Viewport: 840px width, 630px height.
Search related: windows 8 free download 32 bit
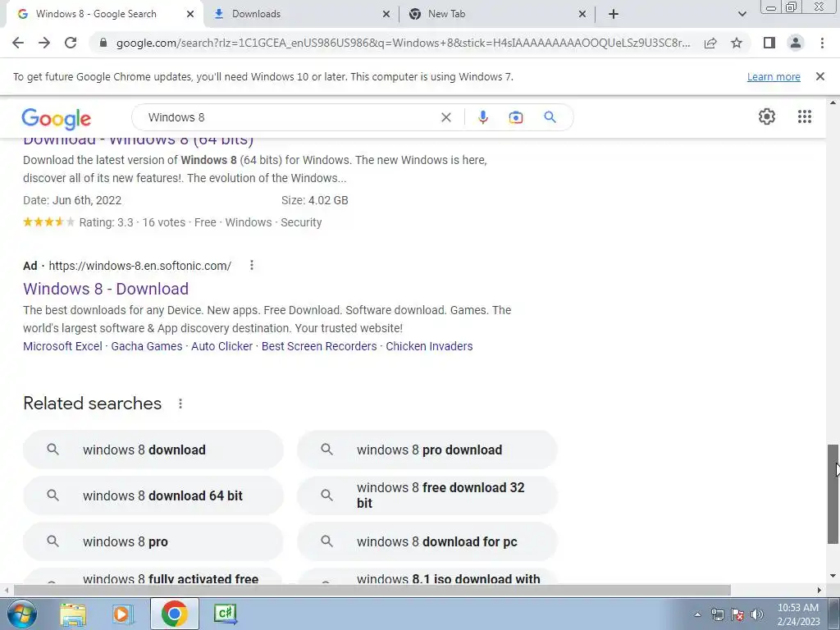(x=427, y=495)
